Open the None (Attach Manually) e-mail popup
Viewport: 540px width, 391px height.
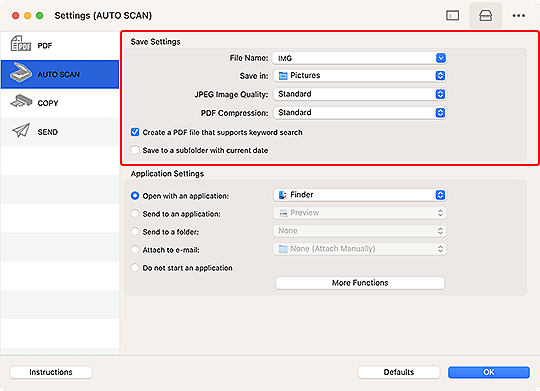360,249
